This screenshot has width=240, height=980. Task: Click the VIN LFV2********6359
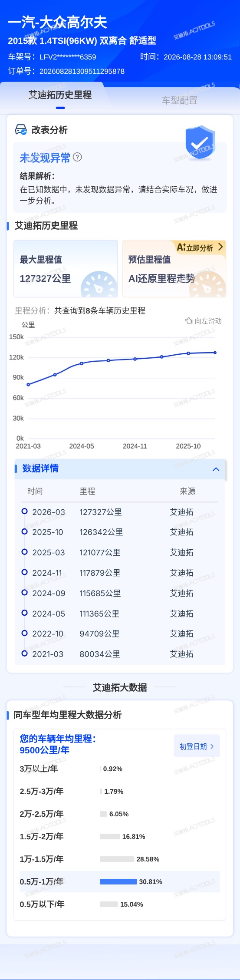(x=68, y=57)
